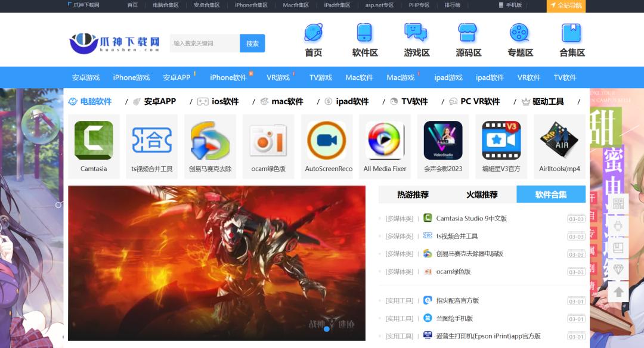Open the 会声会影2023 icon
The width and height of the screenshot is (644, 348).
[x=443, y=141]
